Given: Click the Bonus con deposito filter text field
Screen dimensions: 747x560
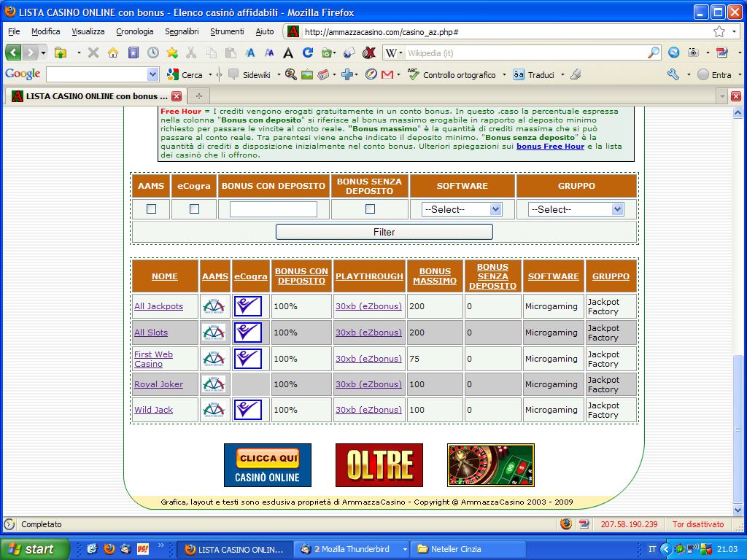Looking at the screenshot, I should tap(274, 209).
